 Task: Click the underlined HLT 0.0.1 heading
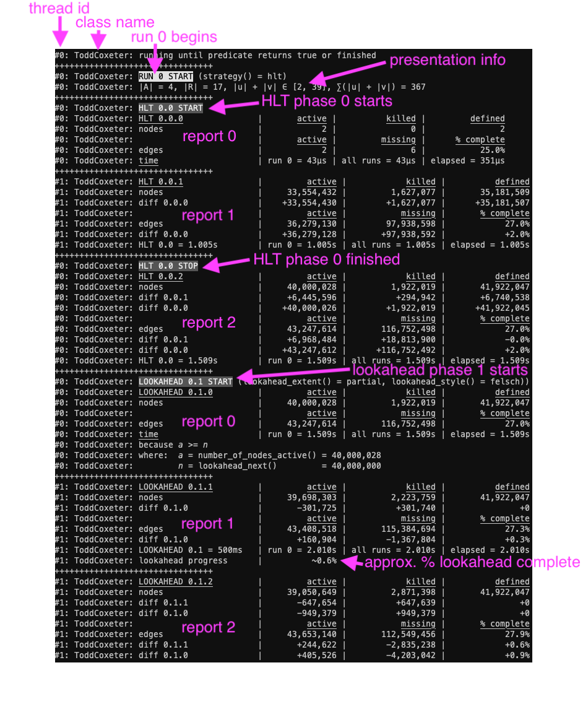tap(160, 182)
